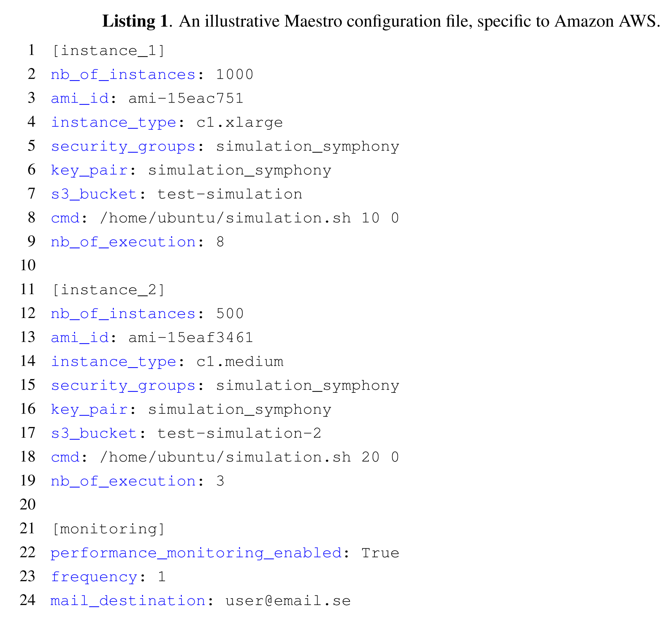Click the cmd path ending in "10 0"
The width and height of the screenshot is (672, 620).
point(249,218)
